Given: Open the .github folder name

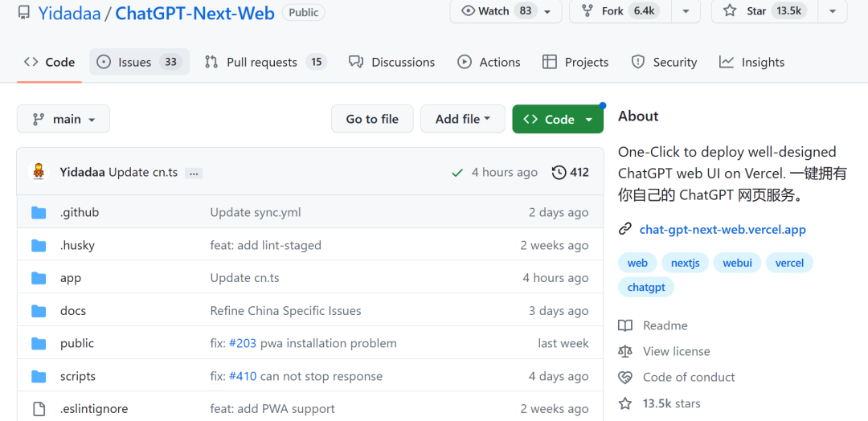Looking at the screenshot, I should pyautogui.click(x=79, y=212).
